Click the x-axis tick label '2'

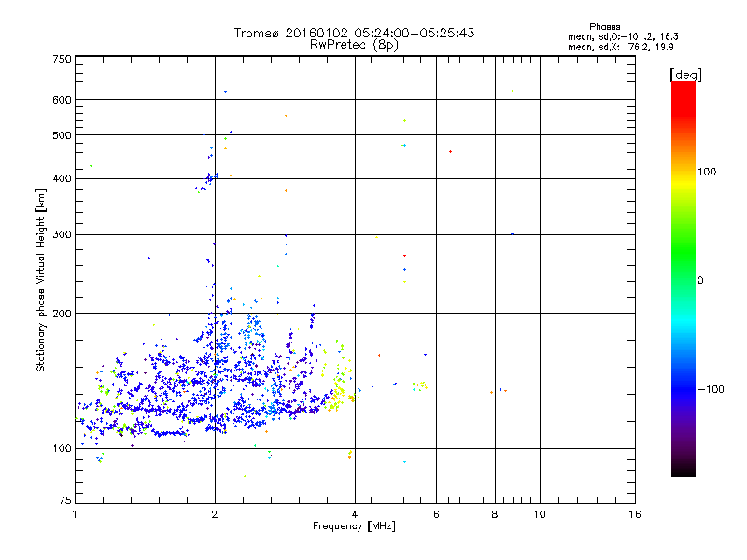pyautogui.click(x=215, y=514)
